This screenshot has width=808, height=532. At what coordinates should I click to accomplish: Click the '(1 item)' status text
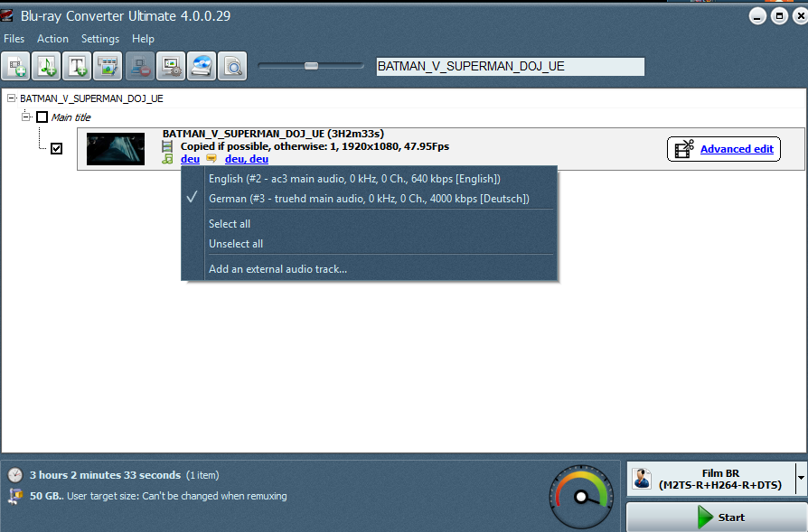click(x=202, y=475)
